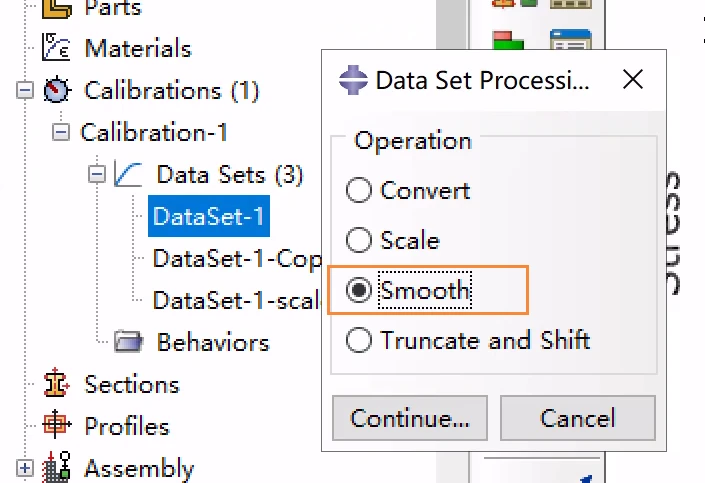Click the Assembly icon in the tree
Screen dimensions: 705x483
click(56, 466)
